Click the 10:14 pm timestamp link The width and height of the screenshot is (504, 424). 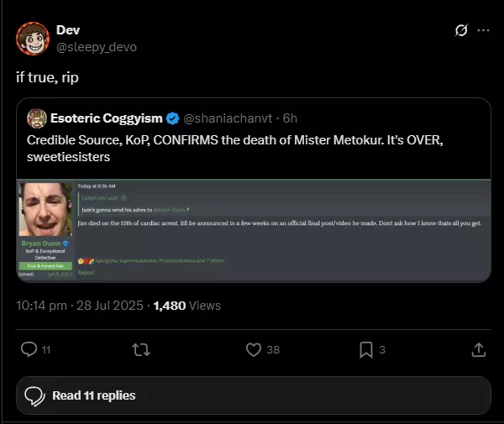coord(80,306)
